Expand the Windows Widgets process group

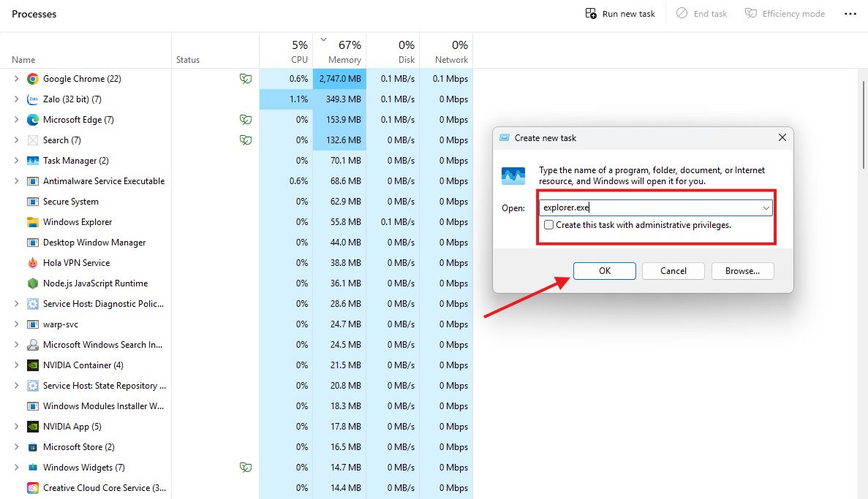16,468
